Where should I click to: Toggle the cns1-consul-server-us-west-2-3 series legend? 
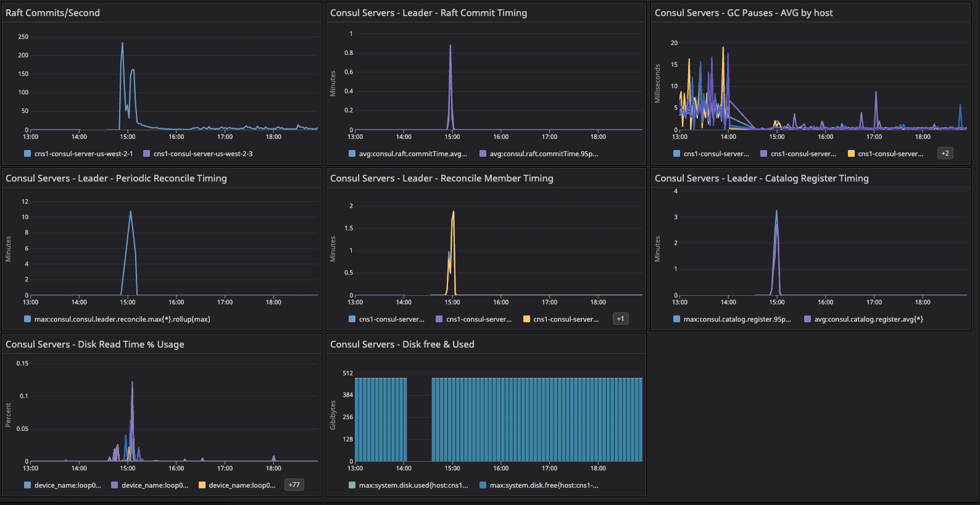point(202,154)
